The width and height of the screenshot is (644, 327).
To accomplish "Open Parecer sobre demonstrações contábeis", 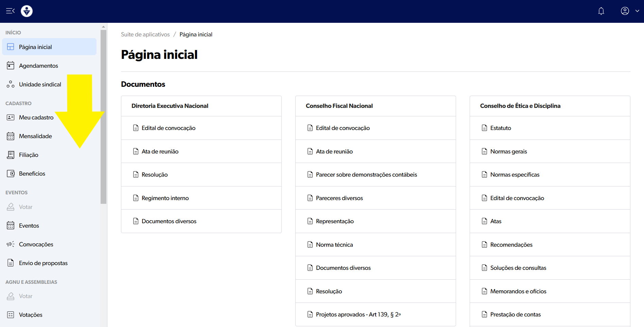I will pyautogui.click(x=366, y=175).
